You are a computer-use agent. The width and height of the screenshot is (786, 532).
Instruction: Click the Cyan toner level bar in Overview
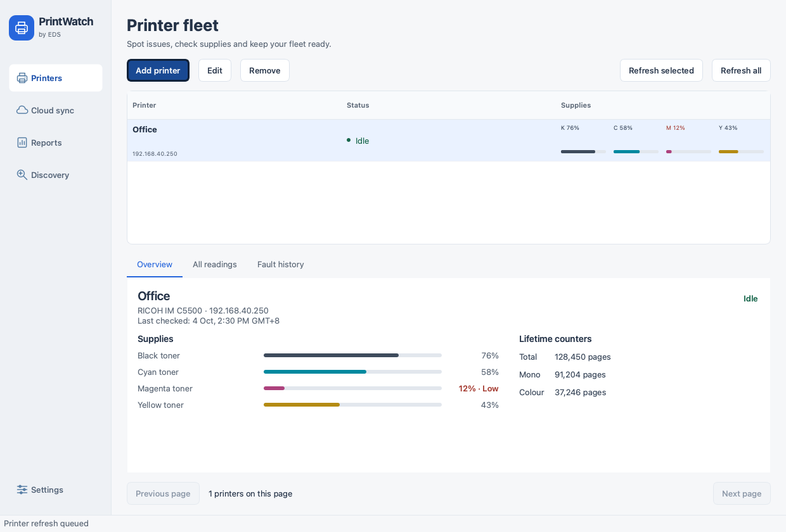tap(352, 372)
